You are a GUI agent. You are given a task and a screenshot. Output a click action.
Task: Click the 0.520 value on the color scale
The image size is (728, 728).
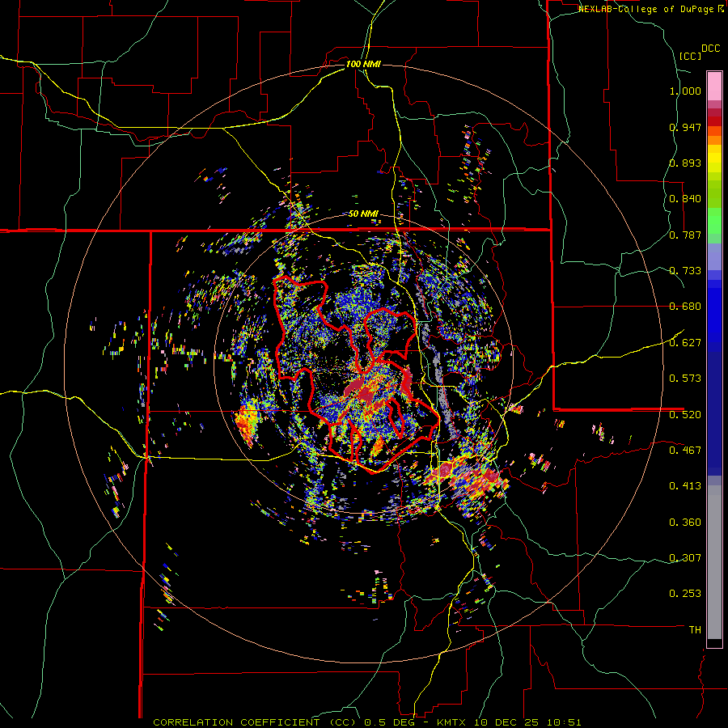point(685,415)
